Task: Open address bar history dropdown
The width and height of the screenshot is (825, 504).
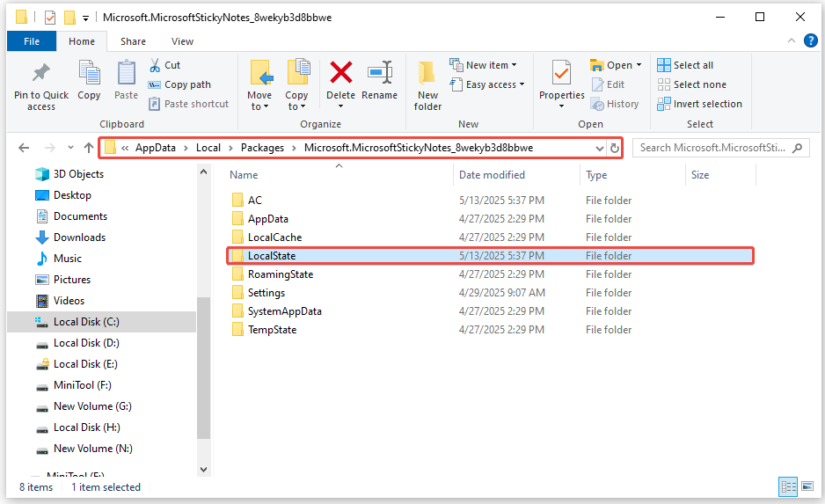Action: point(599,149)
